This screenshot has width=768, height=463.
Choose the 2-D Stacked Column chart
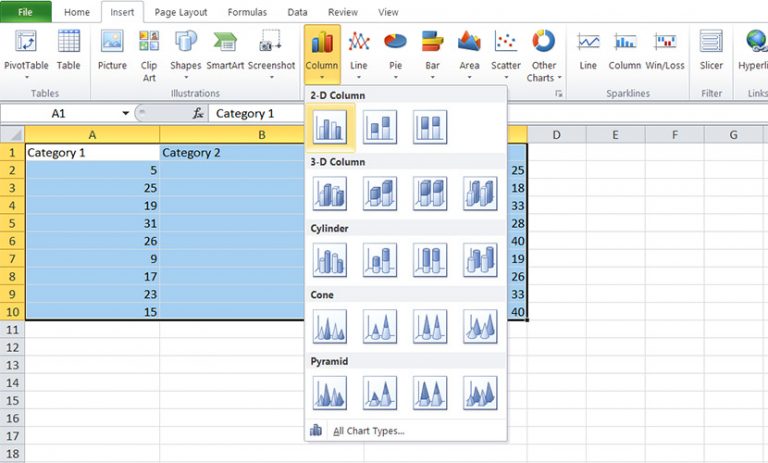pos(379,127)
